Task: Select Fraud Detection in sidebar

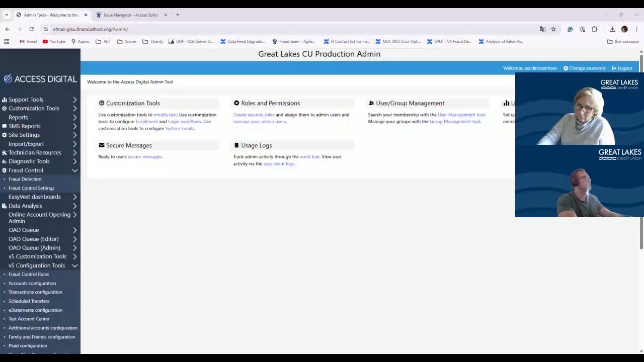Action: (x=25, y=179)
